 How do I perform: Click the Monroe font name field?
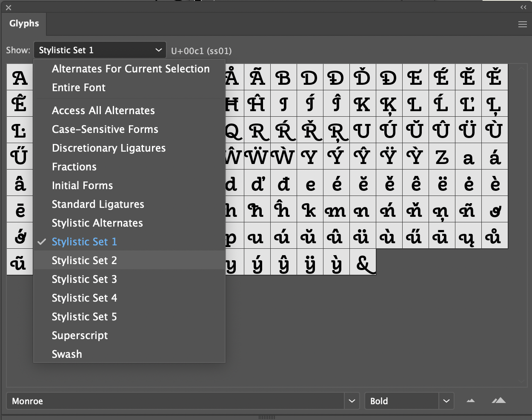pos(176,401)
